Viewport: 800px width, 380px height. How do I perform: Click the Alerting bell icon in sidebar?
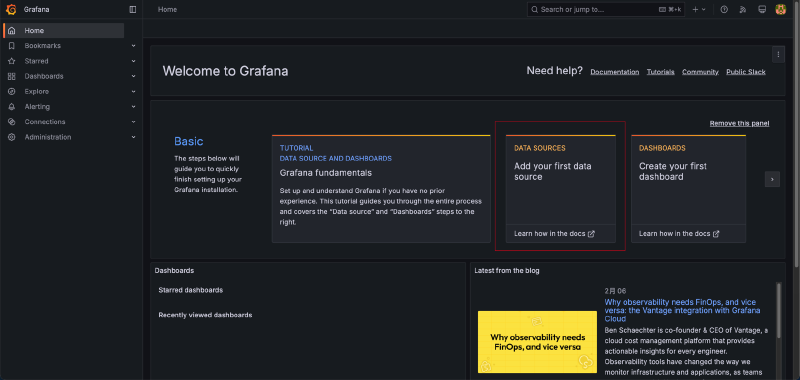tap(12, 107)
